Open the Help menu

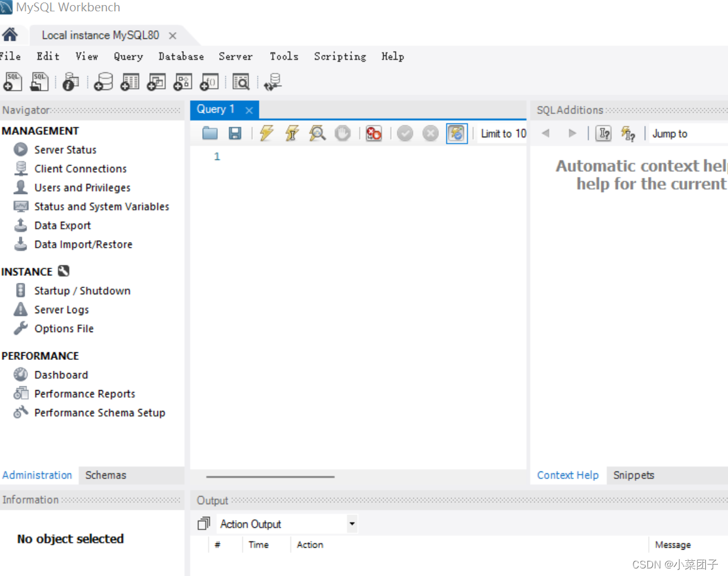coord(393,56)
